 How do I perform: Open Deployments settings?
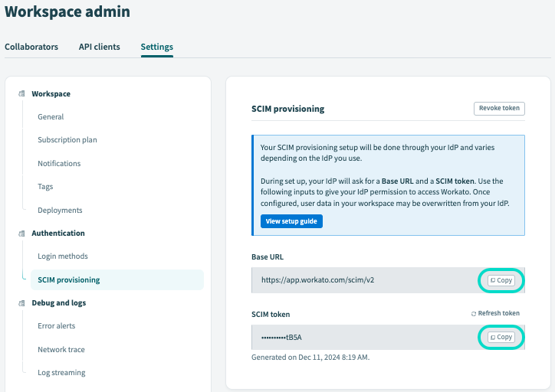pos(60,210)
